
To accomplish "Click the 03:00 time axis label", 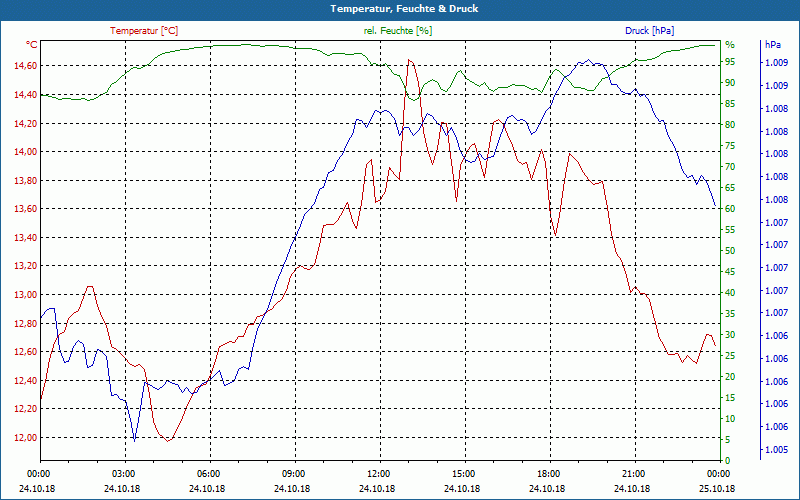I will (122, 473).
